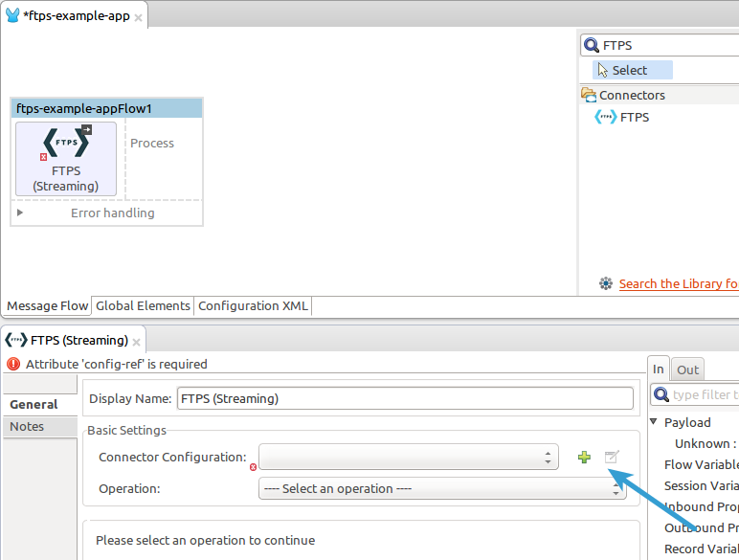Click the FTPS connector in palette
The height and width of the screenshot is (560, 739).
[634, 117]
